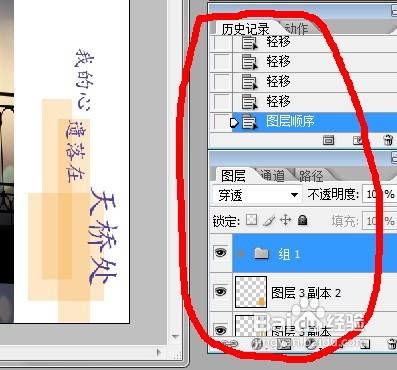The image size is (397, 370).
Task: Click the lock position move icon
Action: point(285,220)
